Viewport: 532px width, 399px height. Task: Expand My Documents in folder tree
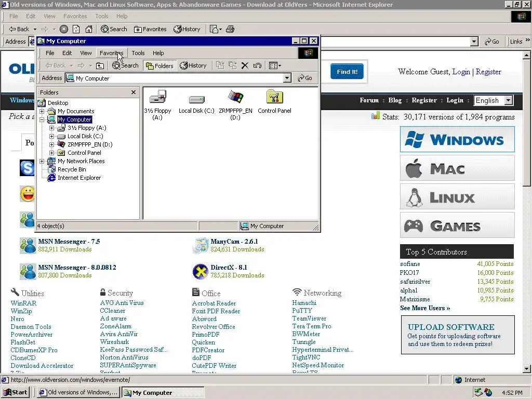(x=42, y=111)
